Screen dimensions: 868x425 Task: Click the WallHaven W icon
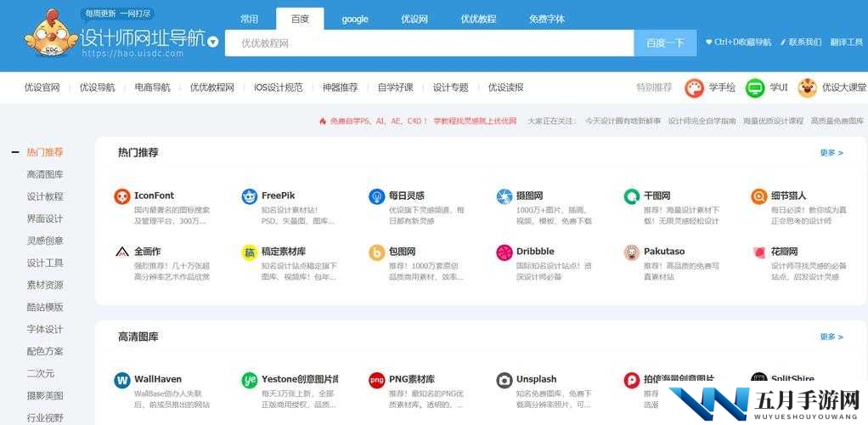tap(121, 380)
